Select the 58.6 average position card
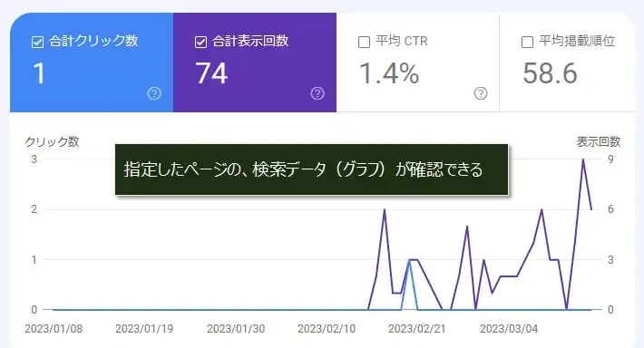Screen dimensions: 644x348 (567, 63)
